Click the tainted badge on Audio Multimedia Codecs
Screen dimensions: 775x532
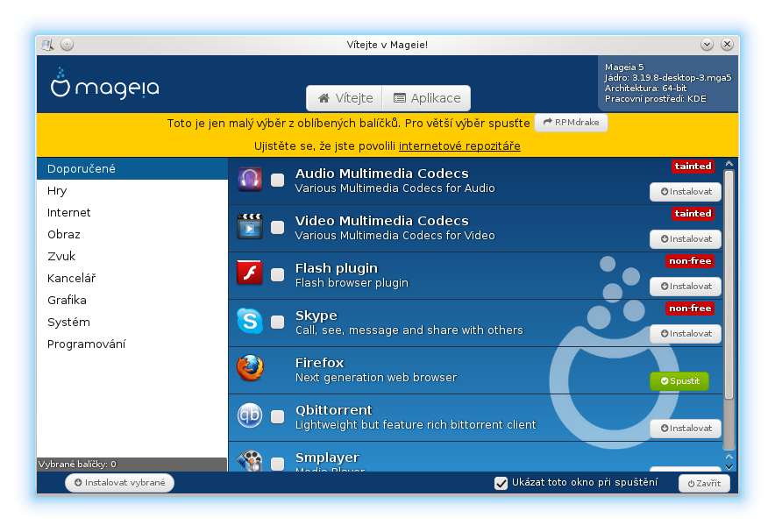tap(693, 167)
